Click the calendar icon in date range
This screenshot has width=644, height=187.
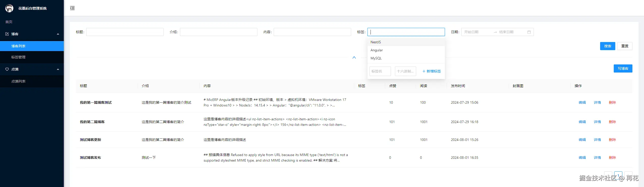click(x=529, y=32)
